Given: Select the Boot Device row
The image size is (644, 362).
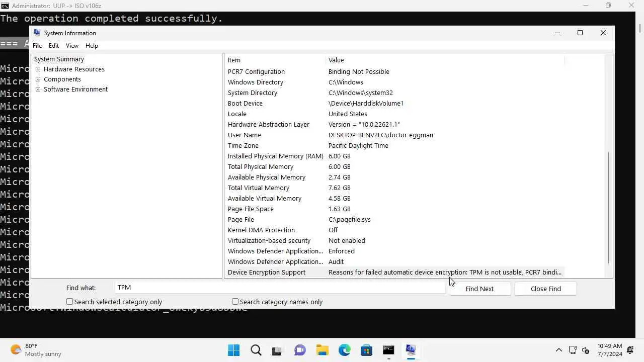Looking at the screenshot, I should (394, 104).
